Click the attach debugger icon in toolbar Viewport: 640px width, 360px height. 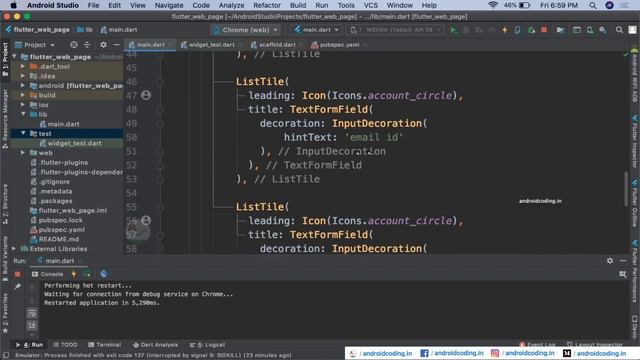point(531,30)
